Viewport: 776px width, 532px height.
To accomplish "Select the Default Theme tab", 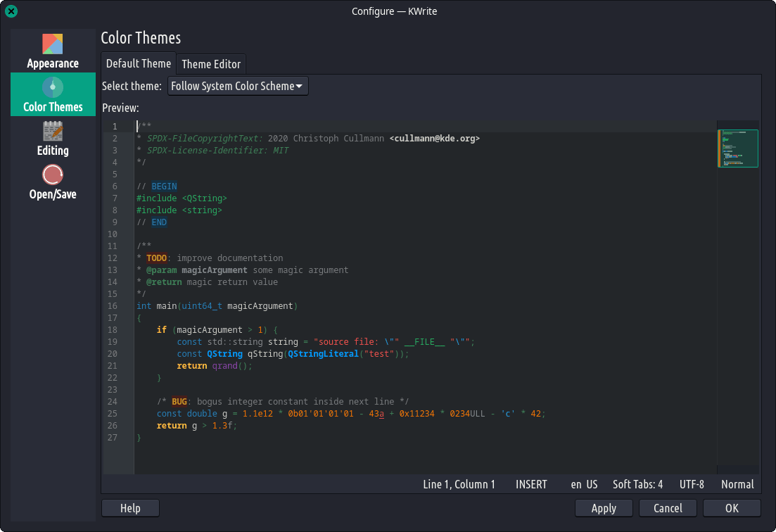I will coord(139,63).
